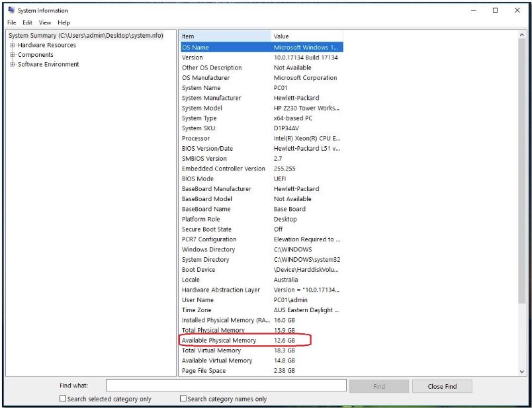Open the Help menu
Image resolution: width=532 pixels, height=408 pixels.
(64, 22)
